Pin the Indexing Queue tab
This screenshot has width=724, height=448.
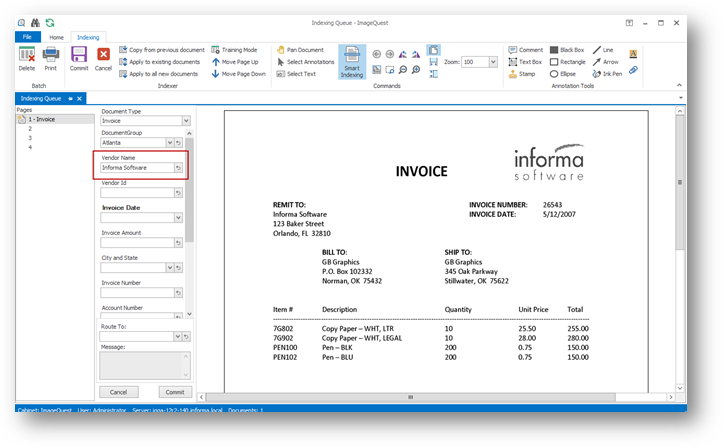coord(71,98)
